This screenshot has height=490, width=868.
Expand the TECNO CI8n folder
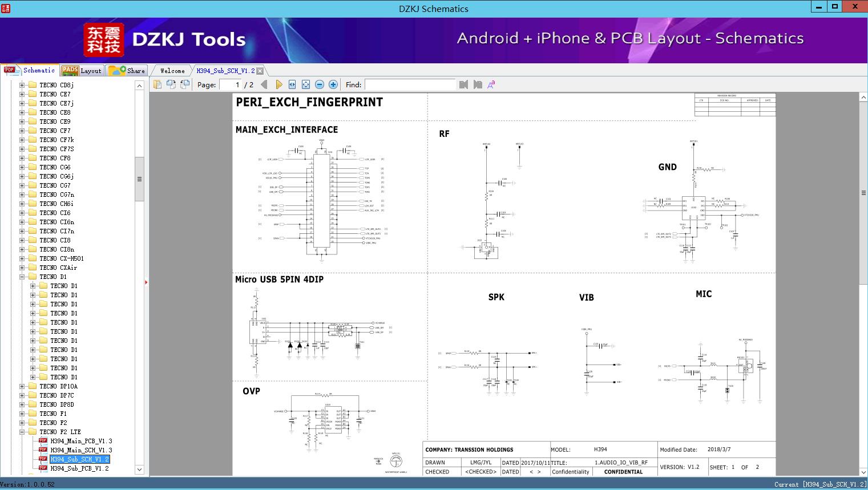click(22, 249)
